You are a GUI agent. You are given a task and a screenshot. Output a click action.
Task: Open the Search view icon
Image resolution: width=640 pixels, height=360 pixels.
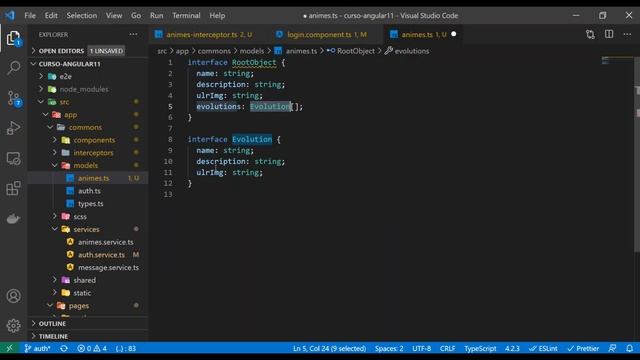pyautogui.click(x=13, y=68)
